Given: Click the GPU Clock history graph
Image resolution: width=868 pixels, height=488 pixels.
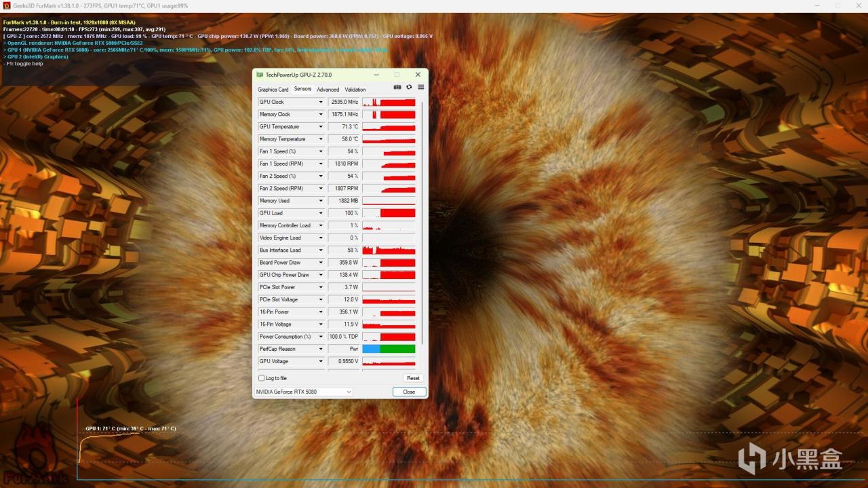Looking at the screenshot, I should tap(389, 102).
